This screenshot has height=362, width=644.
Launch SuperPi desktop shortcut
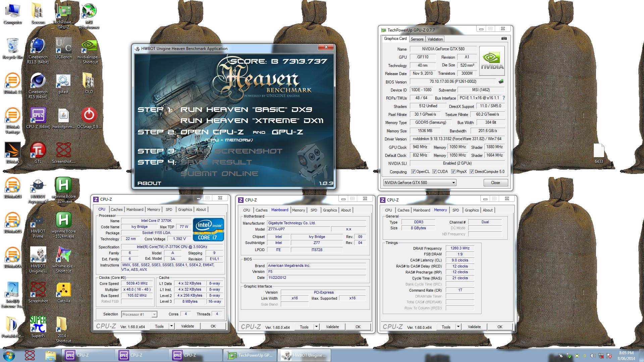(x=38, y=327)
